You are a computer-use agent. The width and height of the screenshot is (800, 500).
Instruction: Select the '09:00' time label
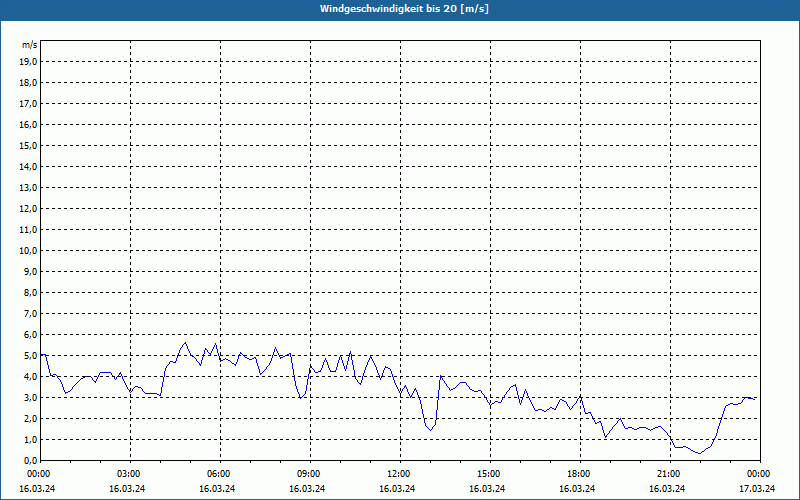coord(310,474)
